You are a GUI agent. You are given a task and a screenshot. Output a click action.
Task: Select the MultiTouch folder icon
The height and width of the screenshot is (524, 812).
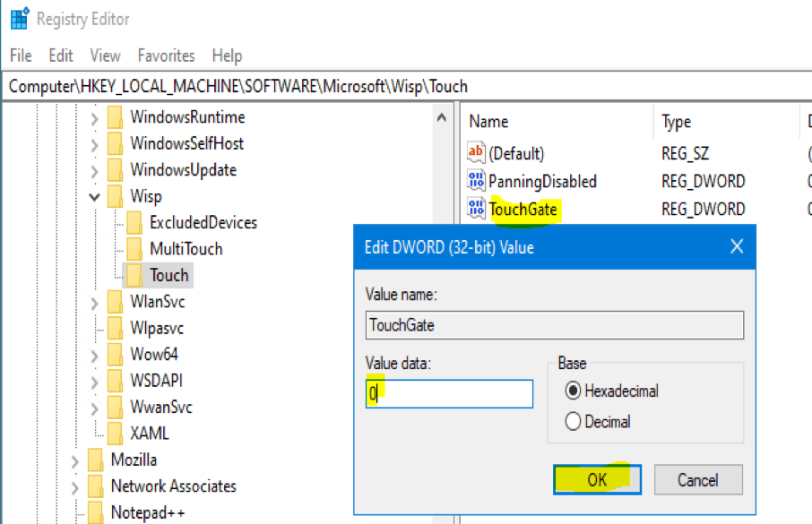[134, 249]
